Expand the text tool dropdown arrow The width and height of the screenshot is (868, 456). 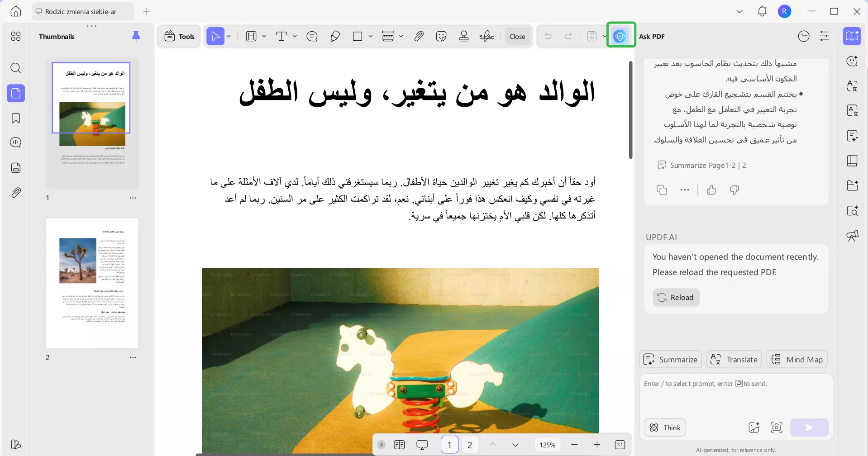click(295, 36)
